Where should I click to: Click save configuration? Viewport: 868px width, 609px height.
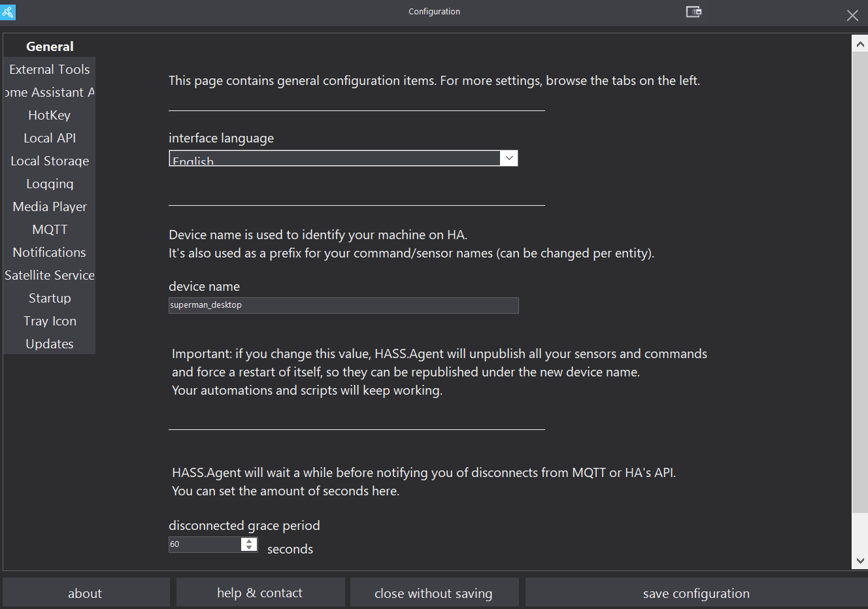click(x=695, y=593)
